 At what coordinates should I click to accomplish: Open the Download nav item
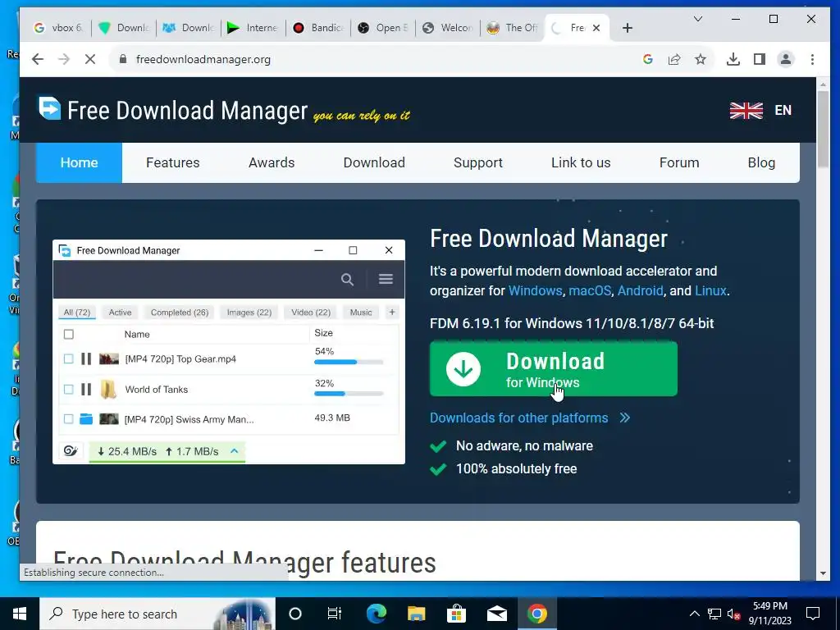point(374,163)
